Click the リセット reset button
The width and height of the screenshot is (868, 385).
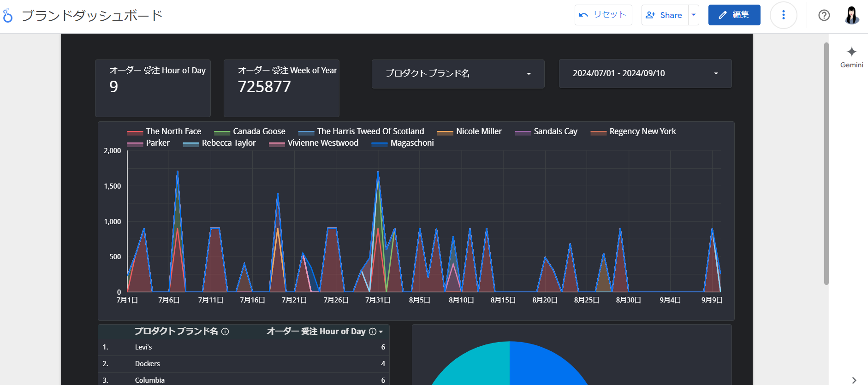point(603,15)
